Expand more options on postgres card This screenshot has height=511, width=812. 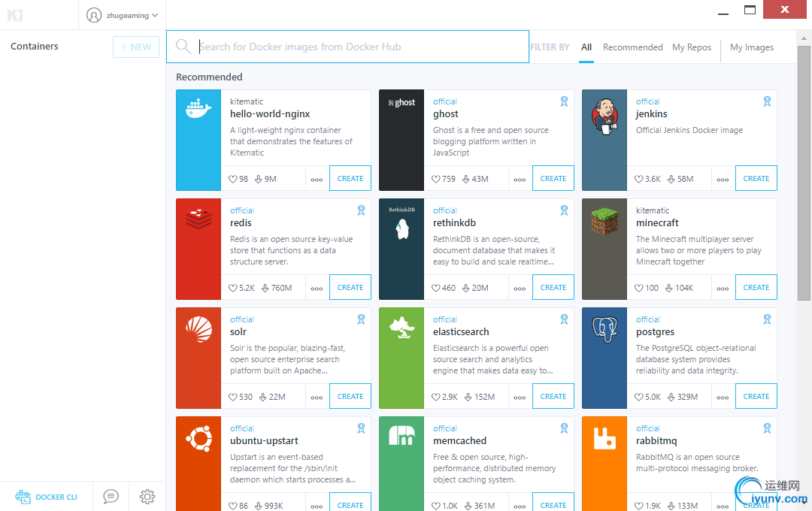click(x=723, y=397)
